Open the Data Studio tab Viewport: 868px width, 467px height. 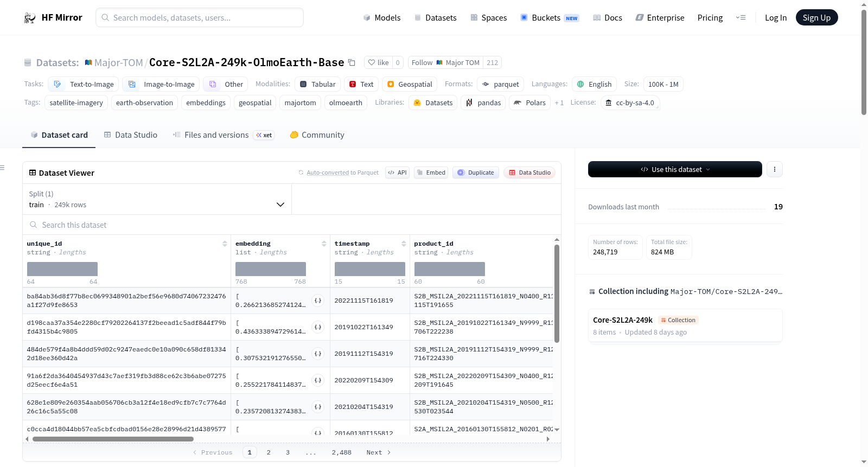click(130, 135)
